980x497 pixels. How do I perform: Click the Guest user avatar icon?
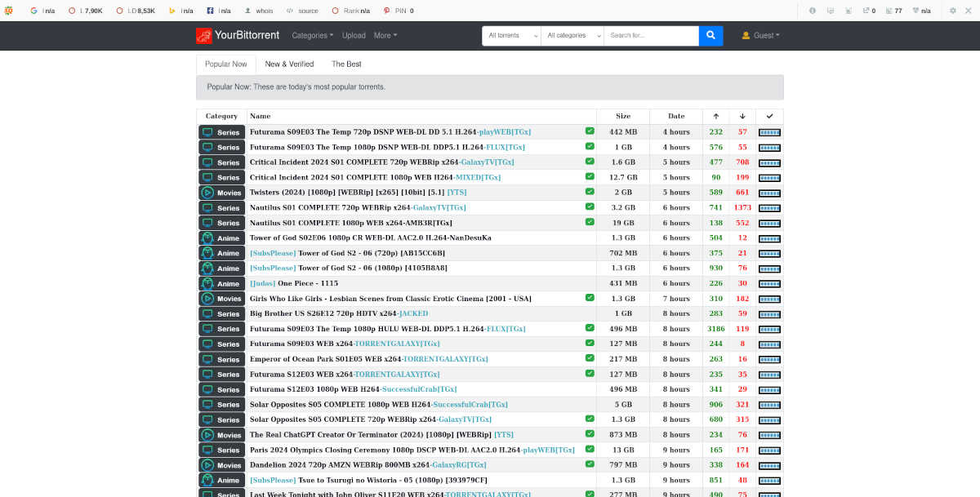pos(746,35)
